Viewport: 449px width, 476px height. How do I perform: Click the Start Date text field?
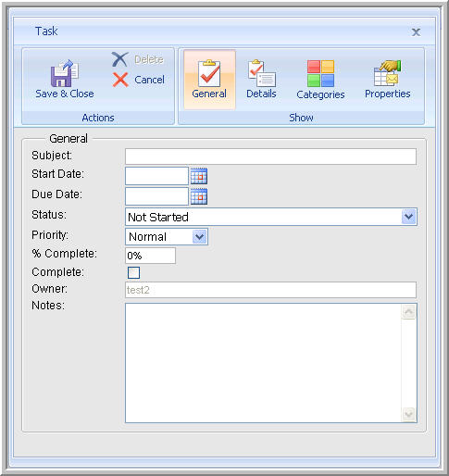coord(156,176)
